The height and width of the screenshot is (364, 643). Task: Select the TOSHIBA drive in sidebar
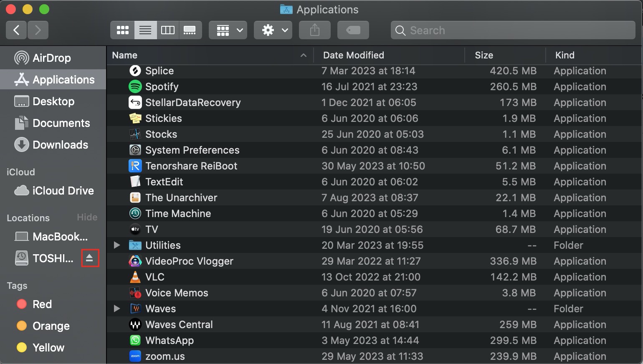(x=44, y=258)
